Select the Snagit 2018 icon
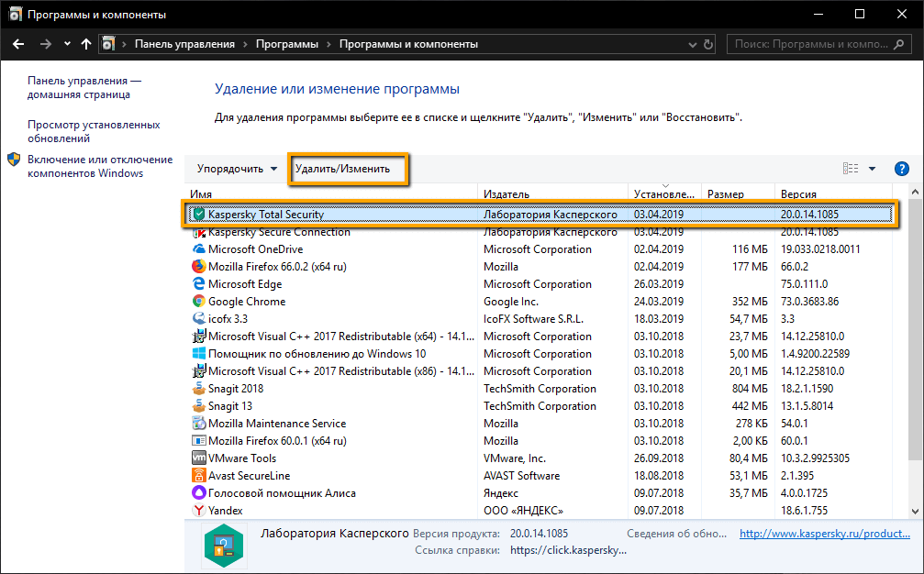Image resolution: width=924 pixels, height=574 pixels. (x=197, y=388)
